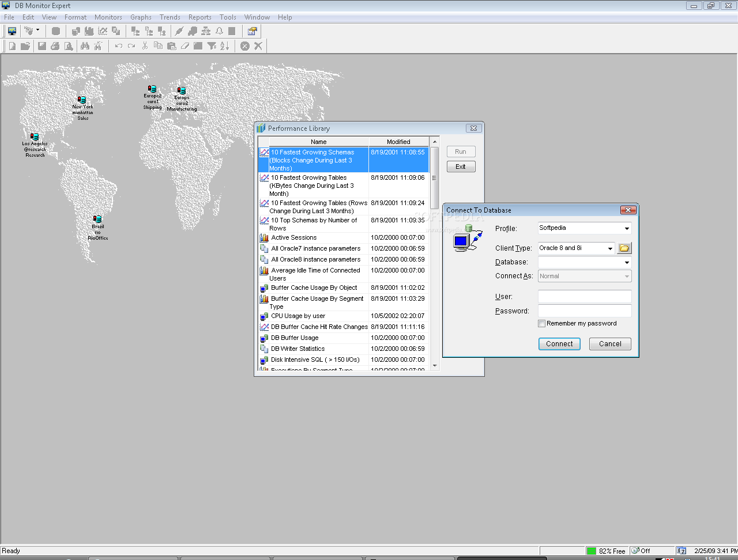Click into the User input field
The width and height of the screenshot is (738, 560).
(x=584, y=297)
